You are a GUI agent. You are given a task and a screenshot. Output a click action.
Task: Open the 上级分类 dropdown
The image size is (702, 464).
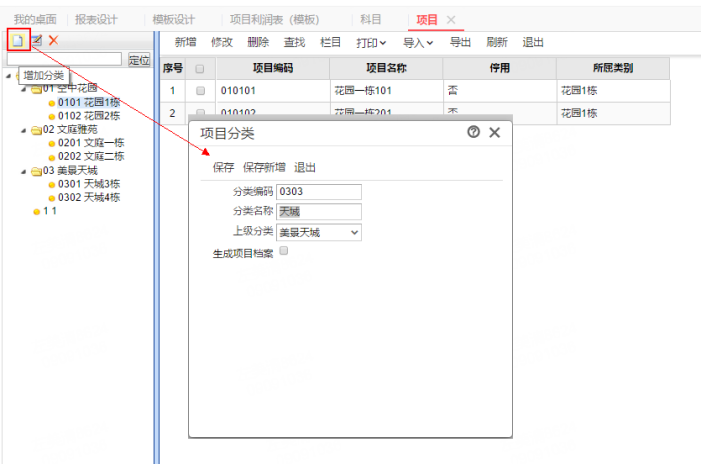318,232
